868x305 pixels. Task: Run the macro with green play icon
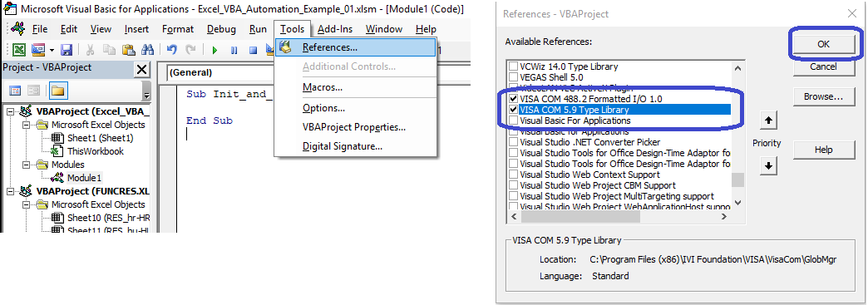[215, 51]
